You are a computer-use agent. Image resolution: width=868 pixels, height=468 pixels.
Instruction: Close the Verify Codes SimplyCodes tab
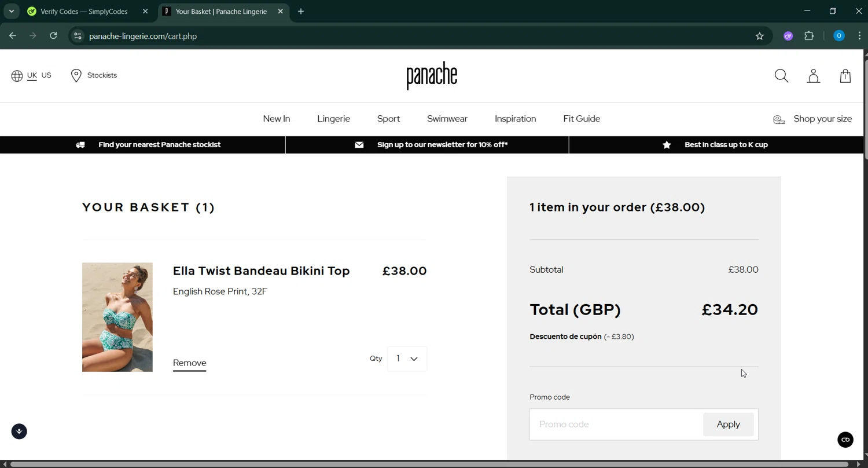pyautogui.click(x=145, y=12)
